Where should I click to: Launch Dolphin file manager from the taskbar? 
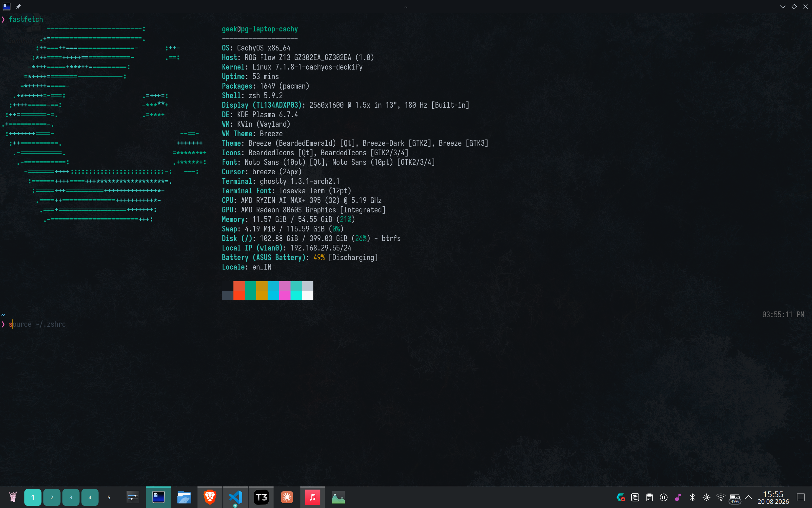click(184, 497)
